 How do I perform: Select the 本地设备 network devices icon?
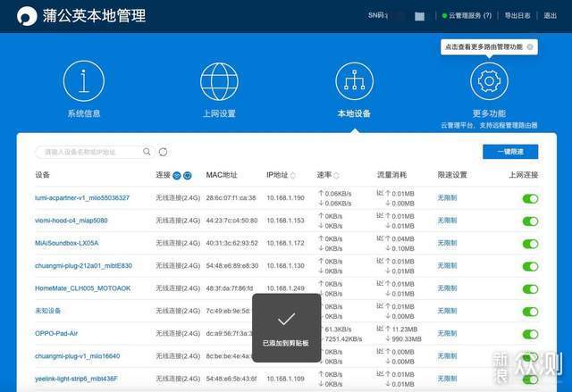pyautogui.click(x=354, y=81)
